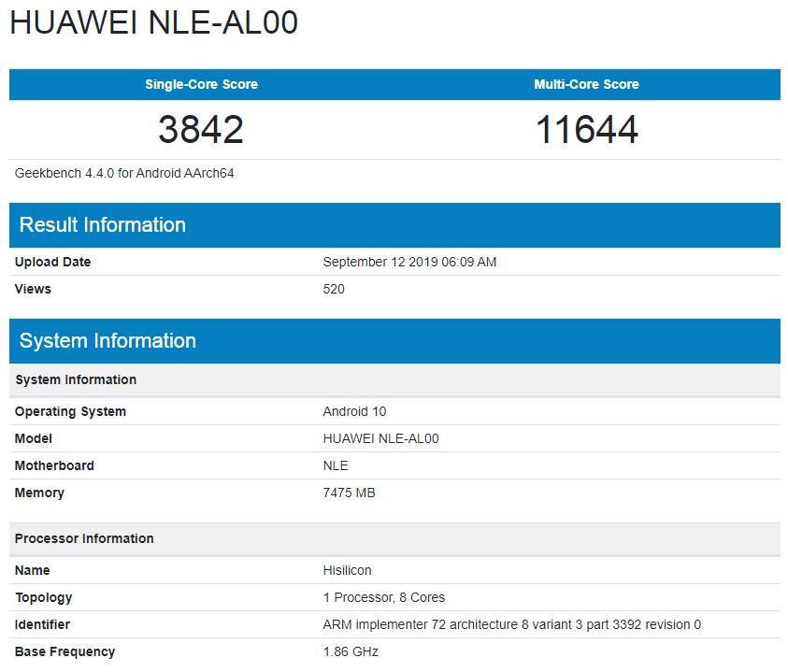Click the 1 Processor, 8 Cores value
The height and width of the screenshot is (672, 788).
coord(384,597)
